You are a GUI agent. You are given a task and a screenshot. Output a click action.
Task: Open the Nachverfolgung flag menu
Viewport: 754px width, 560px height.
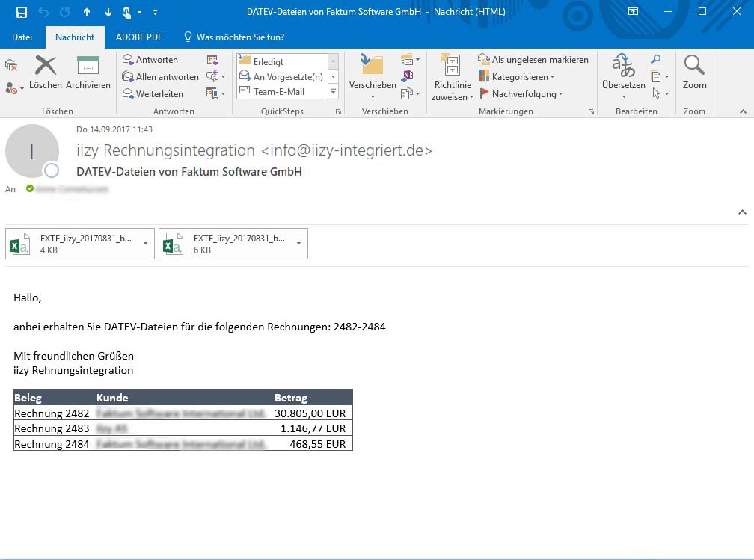pos(521,93)
